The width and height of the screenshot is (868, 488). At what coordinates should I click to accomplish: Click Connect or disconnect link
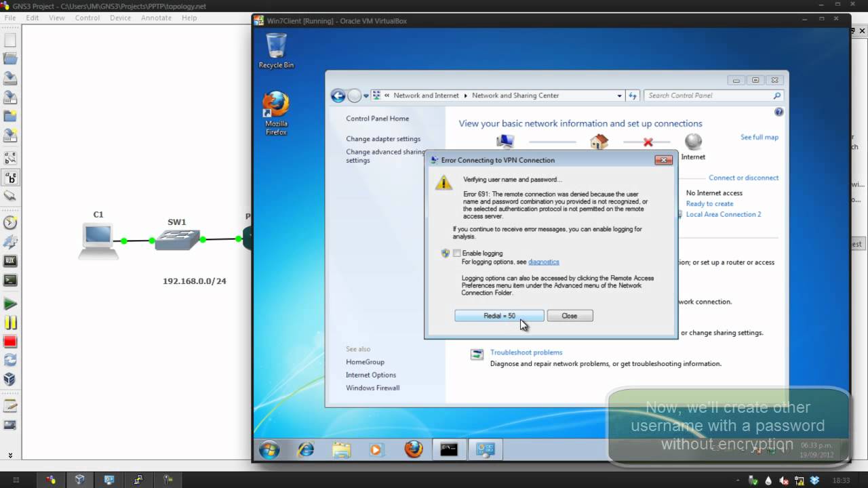coord(744,178)
